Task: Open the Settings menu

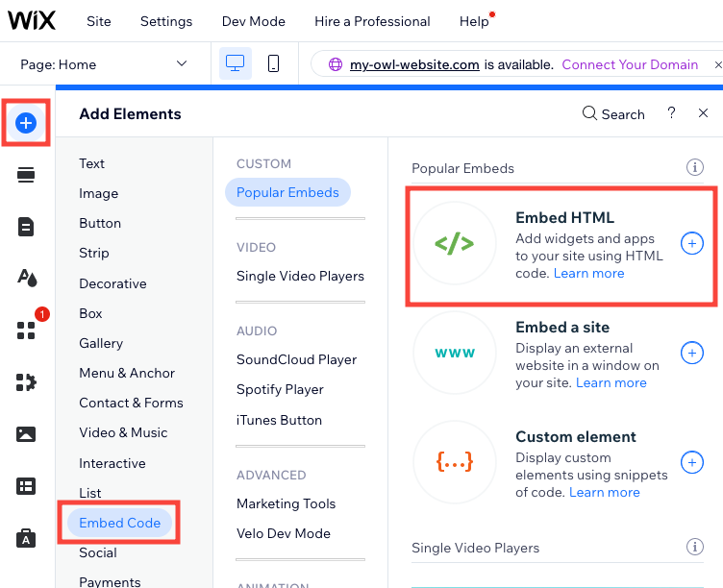Action: 166,21
